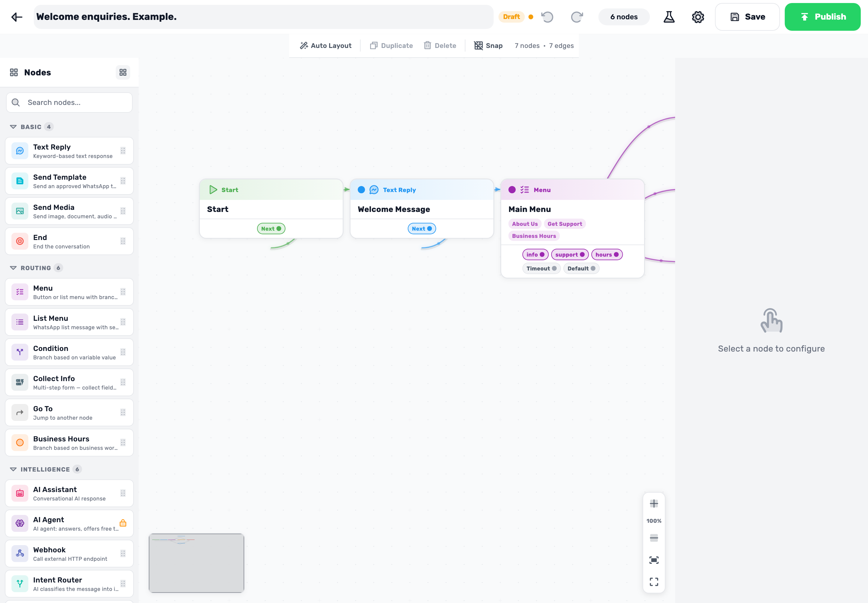This screenshot has height=603, width=868.
Task: Open flow settings gear
Action: 698,17
